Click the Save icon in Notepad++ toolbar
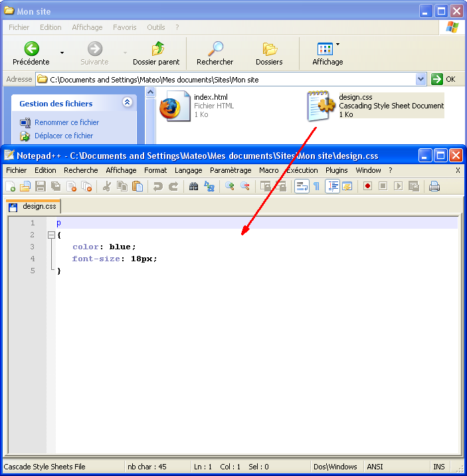 [41, 186]
